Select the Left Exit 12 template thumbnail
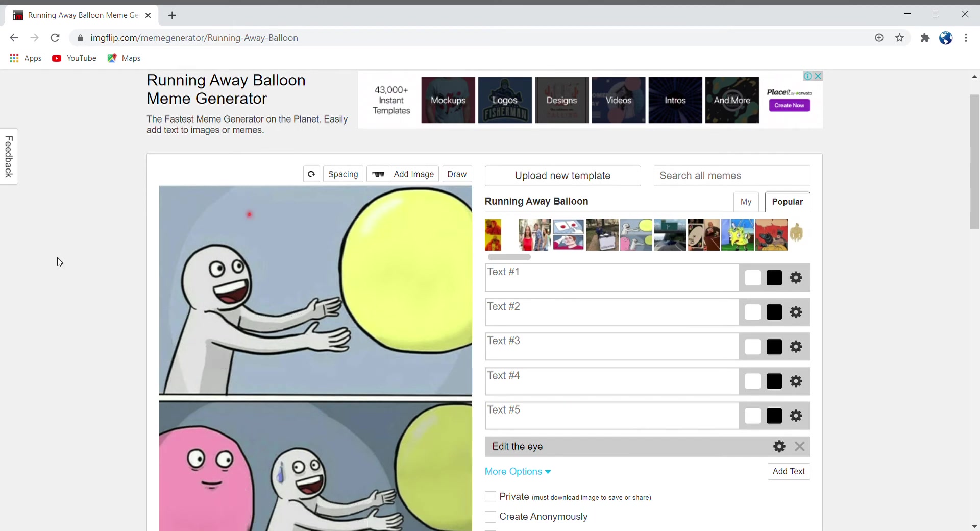The height and width of the screenshot is (531, 980). (670, 235)
